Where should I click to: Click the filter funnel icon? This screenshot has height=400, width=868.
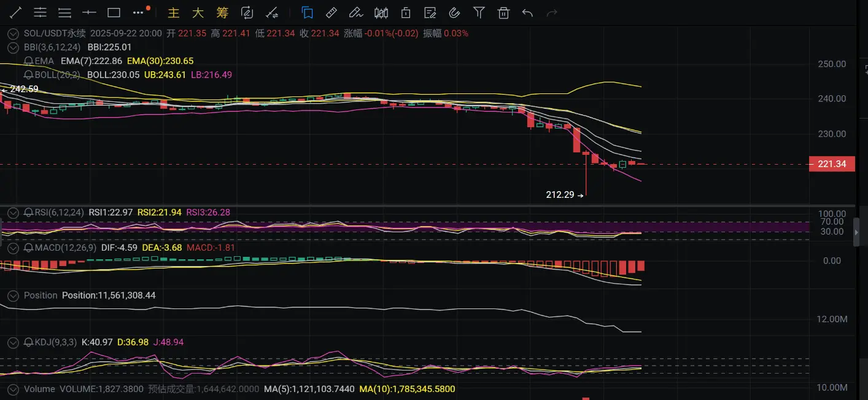coord(479,12)
